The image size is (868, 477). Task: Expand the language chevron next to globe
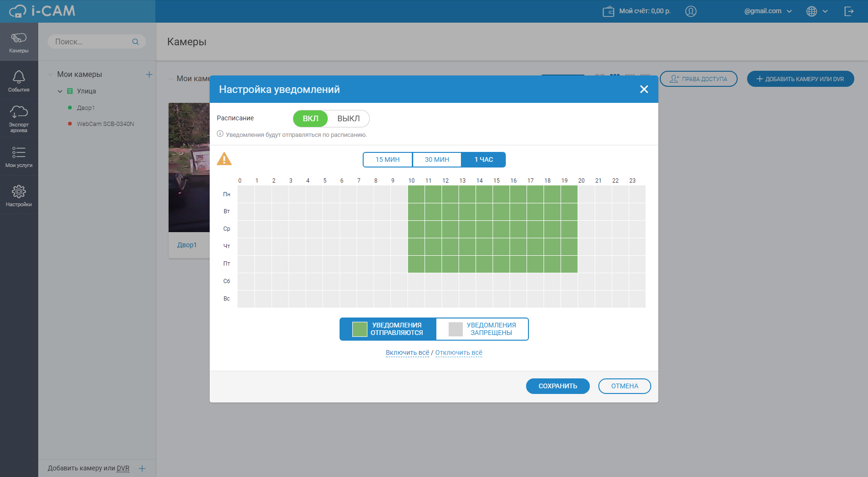[825, 11]
